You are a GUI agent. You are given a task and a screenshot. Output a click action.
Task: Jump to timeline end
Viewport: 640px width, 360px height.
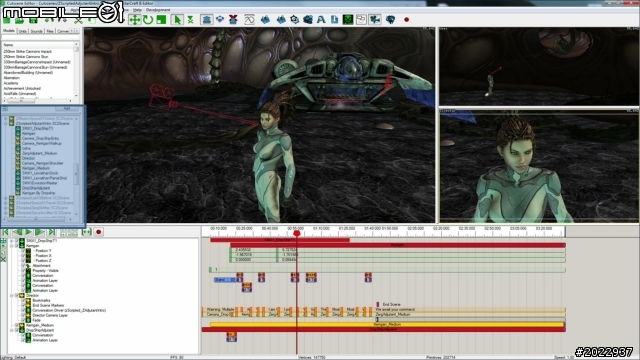coord(51,232)
